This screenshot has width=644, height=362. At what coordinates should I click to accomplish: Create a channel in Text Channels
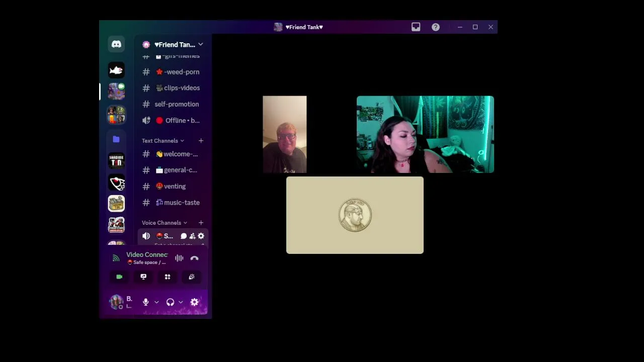coord(201,141)
